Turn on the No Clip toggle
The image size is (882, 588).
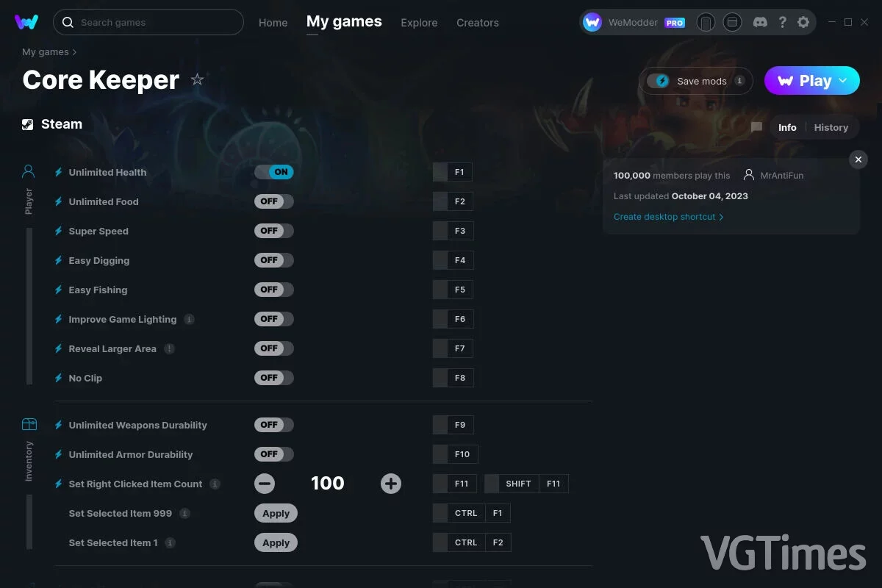[274, 378]
